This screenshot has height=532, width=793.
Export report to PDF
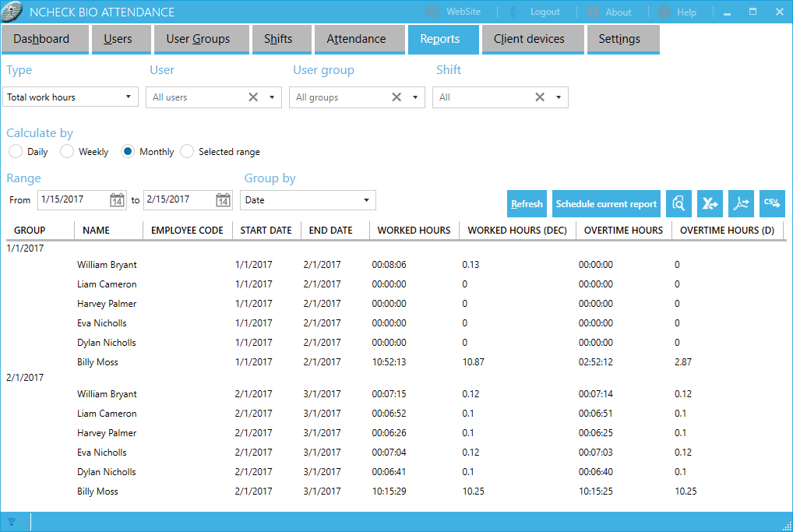[x=741, y=204]
